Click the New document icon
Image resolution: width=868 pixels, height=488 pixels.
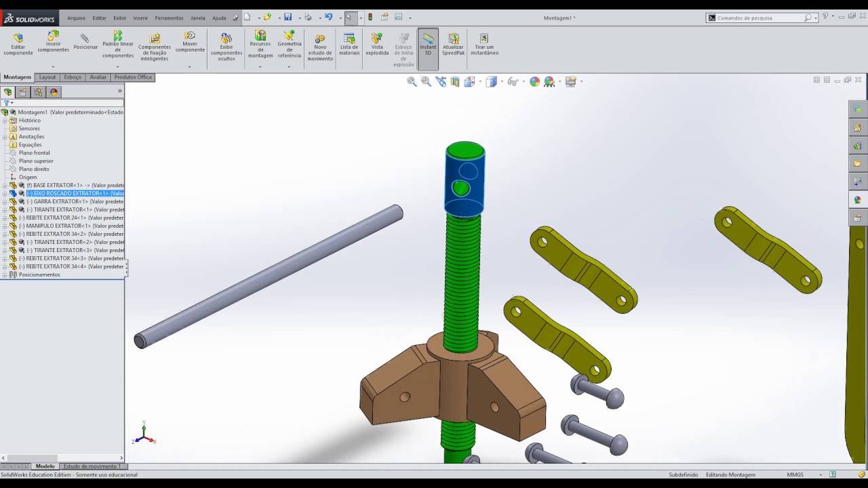(247, 17)
